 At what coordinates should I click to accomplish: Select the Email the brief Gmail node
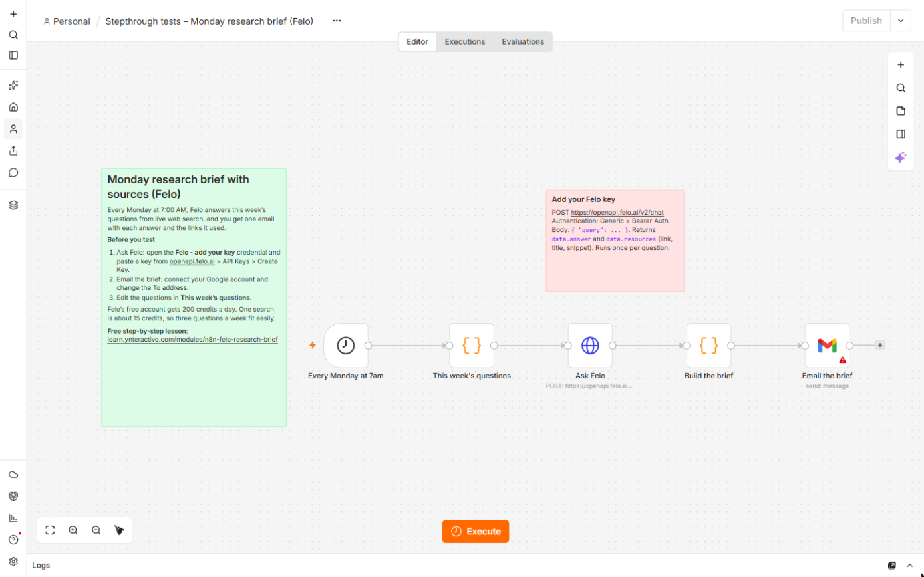tap(827, 346)
